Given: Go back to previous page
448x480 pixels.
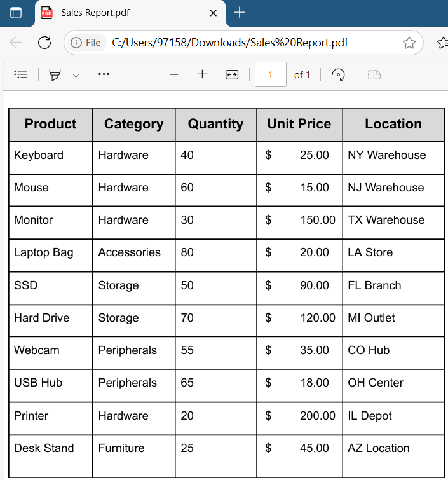Looking at the screenshot, I should point(16,43).
